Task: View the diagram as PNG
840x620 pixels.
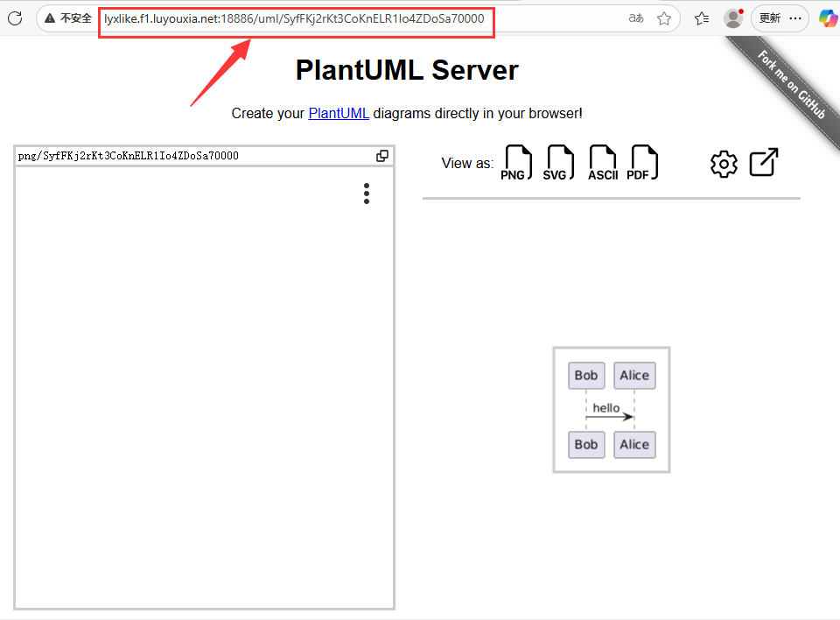Action: click(x=516, y=163)
